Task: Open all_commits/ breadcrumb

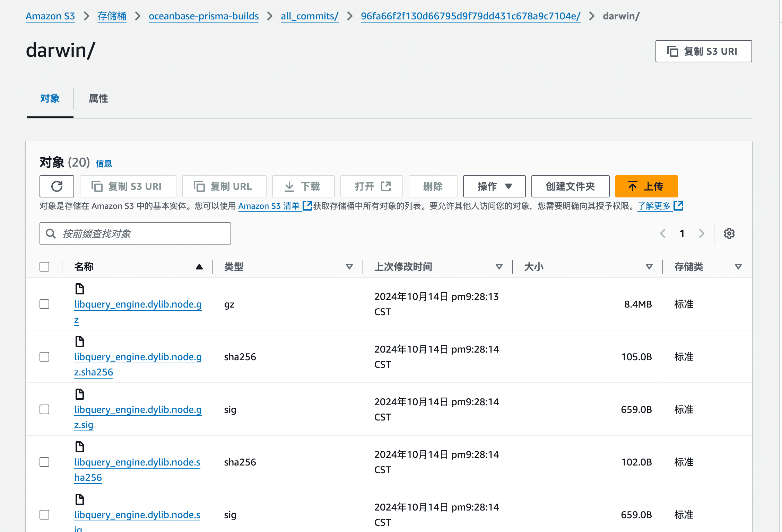Action: (310, 16)
